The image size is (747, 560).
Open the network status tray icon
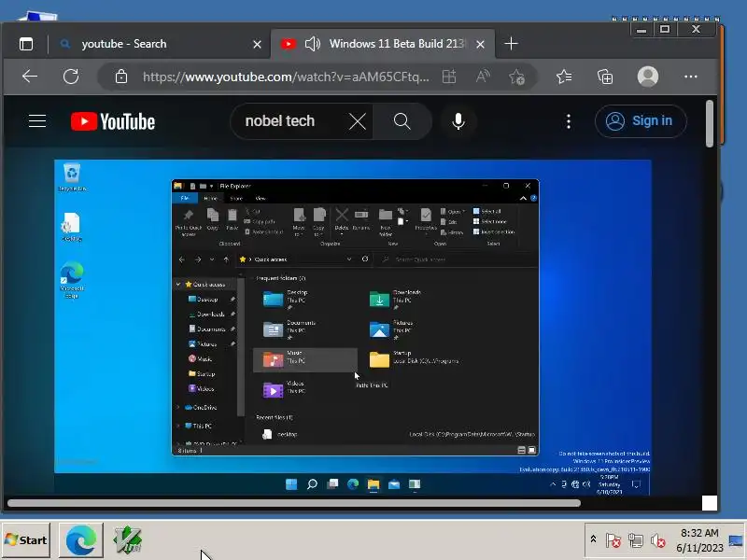[x=636, y=540]
